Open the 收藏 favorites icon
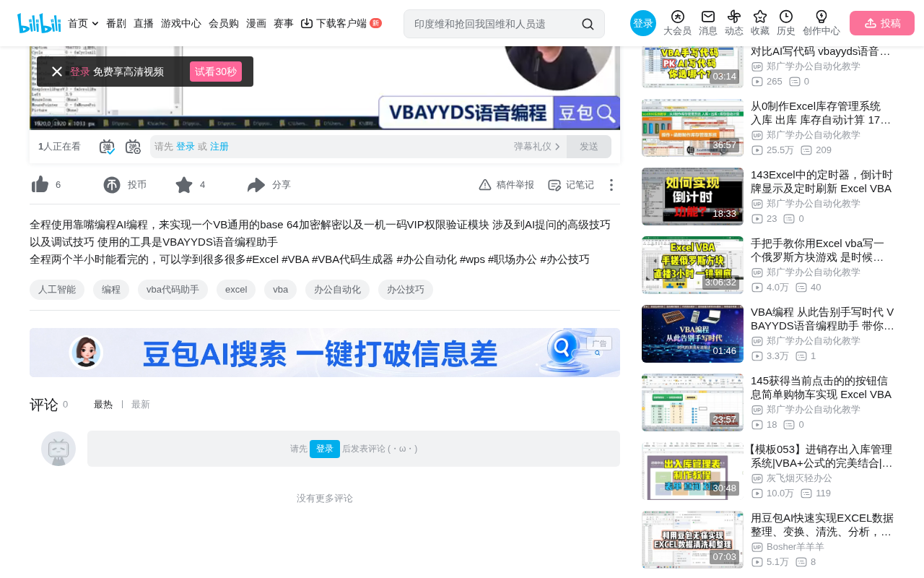924x578 pixels. pyautogui.click(x=760, y=17)
